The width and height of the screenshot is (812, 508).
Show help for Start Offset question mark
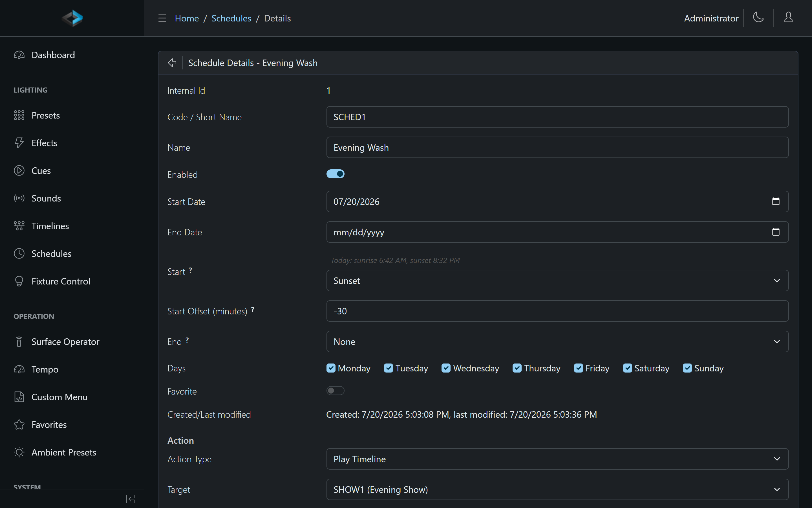coord(253,310)
